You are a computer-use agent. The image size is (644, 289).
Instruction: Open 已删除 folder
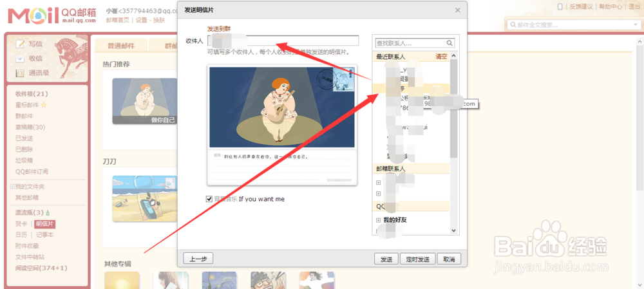pos(24,149)
